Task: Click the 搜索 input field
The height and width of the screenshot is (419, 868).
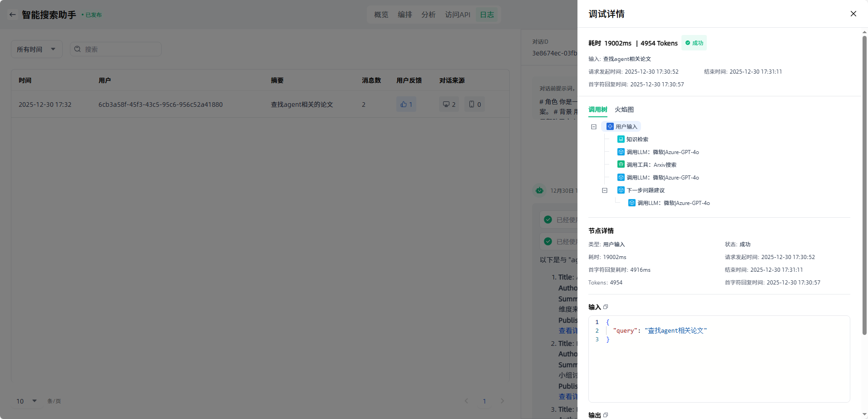Action: click(120, 49)
